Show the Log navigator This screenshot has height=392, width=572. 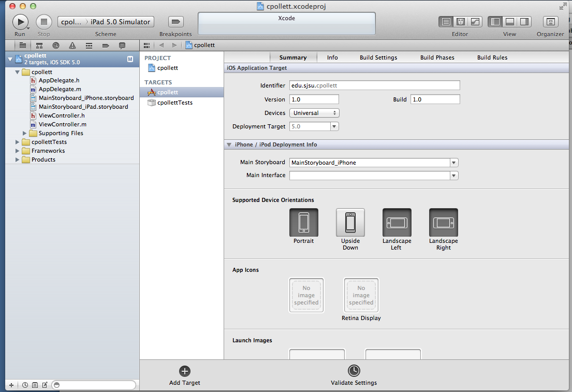click(122, 46)
